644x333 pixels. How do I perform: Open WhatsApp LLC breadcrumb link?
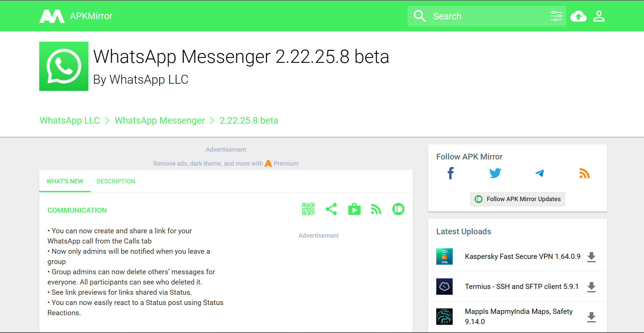pos(70,121)
